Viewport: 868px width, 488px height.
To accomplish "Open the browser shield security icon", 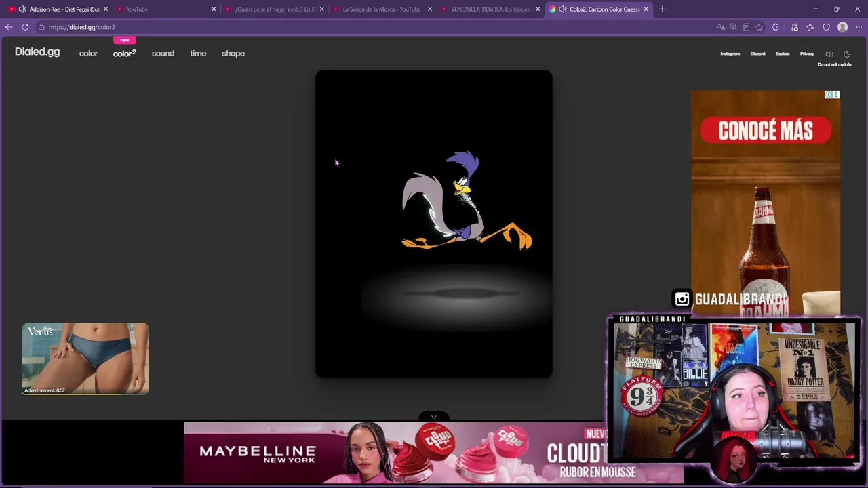I will coord(826,27).
